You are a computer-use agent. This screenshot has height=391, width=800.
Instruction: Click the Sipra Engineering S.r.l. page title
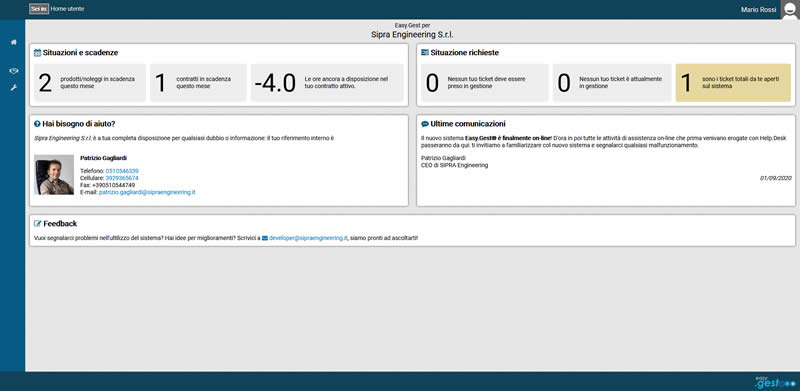412,35
